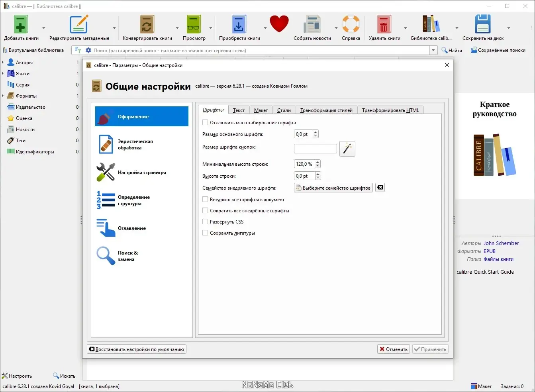Open Виртуальная библиотека button
535x392 pixels.
[x=33, y=50]
